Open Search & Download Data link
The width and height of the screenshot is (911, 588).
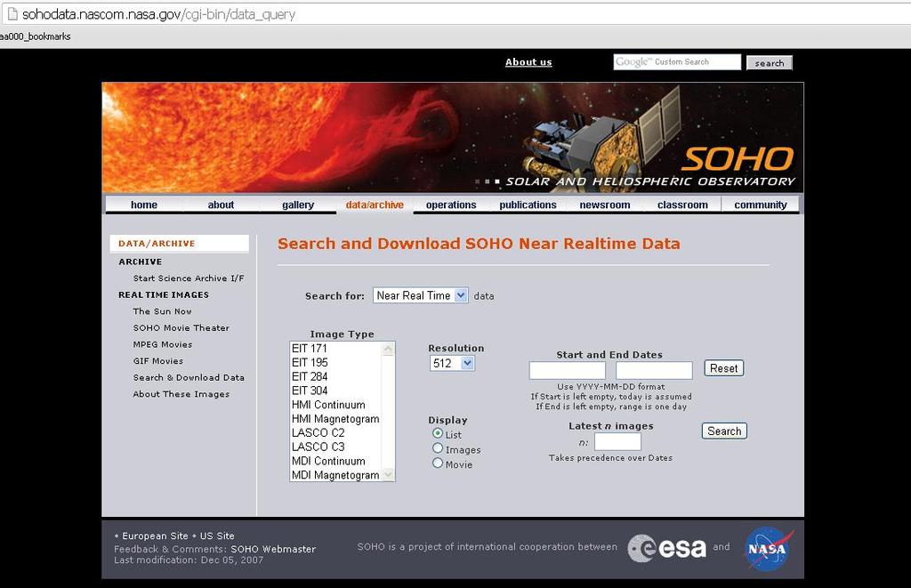click(189, 378)
